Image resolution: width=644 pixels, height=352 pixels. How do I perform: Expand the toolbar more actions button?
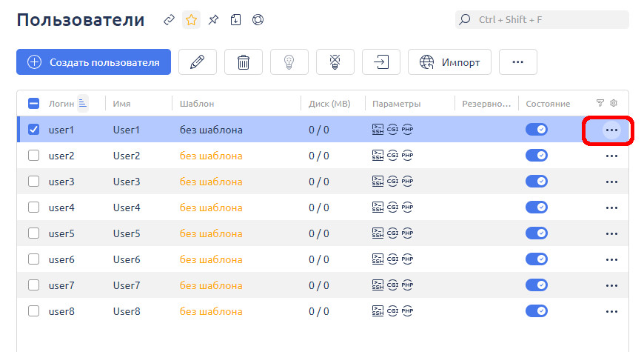[x=517, y=62]
